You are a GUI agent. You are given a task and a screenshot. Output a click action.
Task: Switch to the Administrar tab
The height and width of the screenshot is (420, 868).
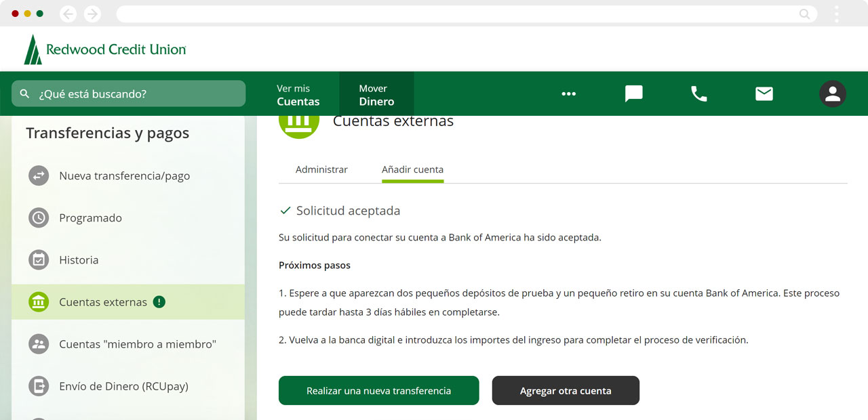point(321,169)
